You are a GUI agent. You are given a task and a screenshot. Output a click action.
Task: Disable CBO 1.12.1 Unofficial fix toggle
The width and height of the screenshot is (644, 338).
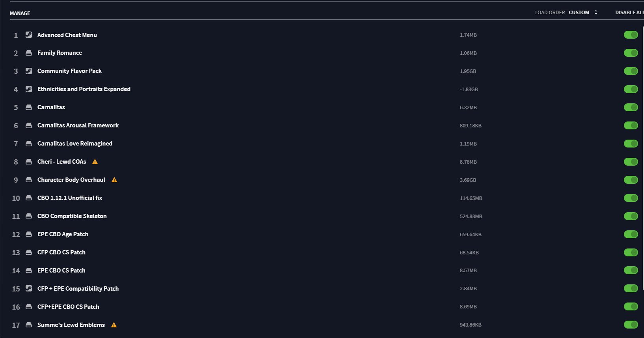(x=631, y=198)
